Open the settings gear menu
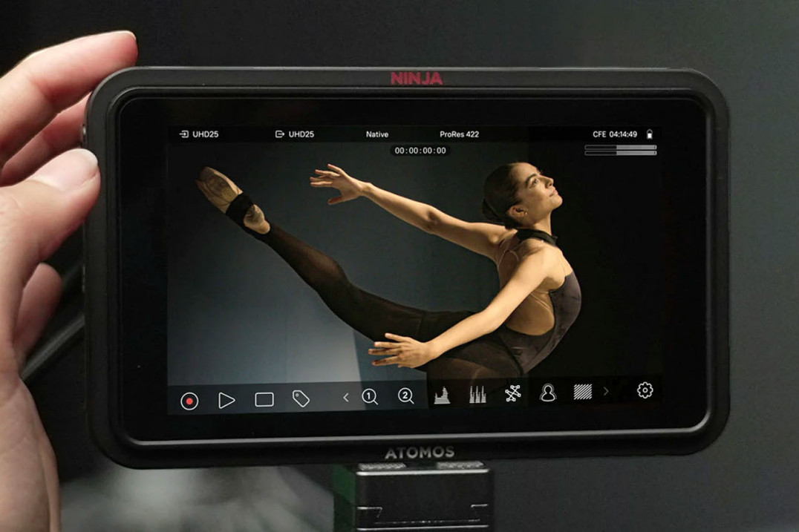 point(645,390)
